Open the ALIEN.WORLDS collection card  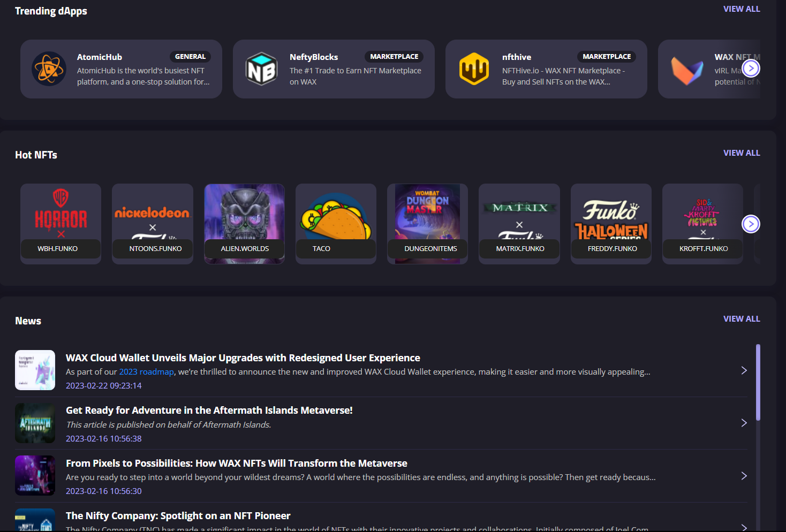244,224
